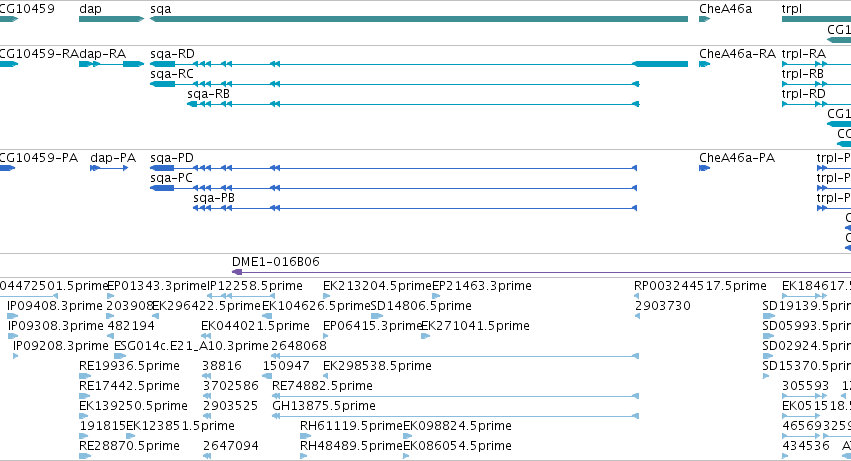Select the sqa-PB protein label
851x461 pixels.
point(214,198)
